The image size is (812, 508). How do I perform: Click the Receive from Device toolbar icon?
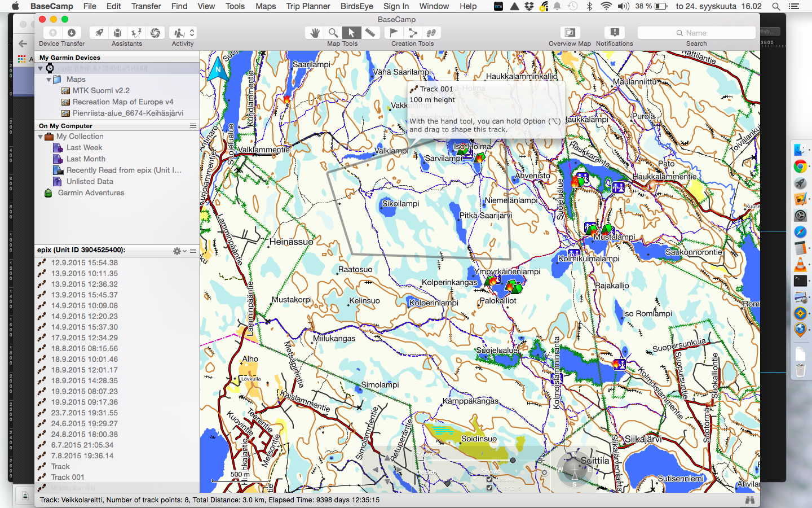(x=72, y=33)
